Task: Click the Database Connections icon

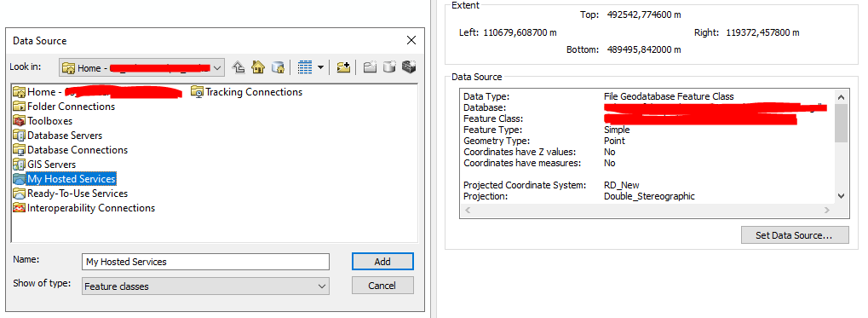Action: 19,149
